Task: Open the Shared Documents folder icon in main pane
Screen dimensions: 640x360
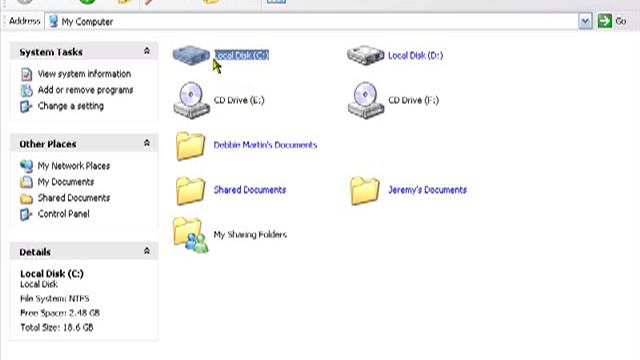Action: click(190, 190)
